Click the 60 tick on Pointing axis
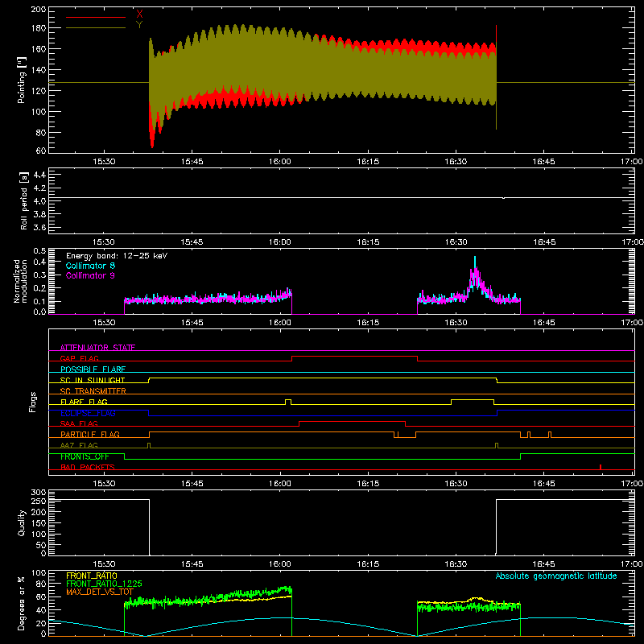 (x=41, y=151)
